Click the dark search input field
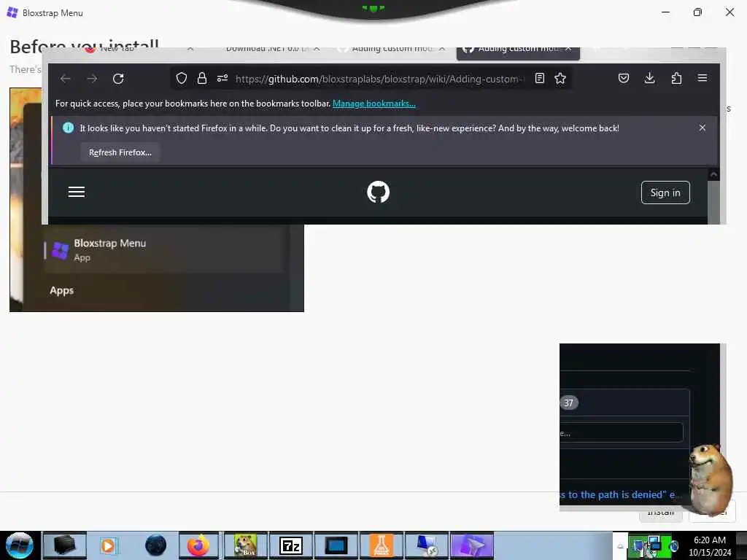Image resolution: width=747 pixels, height=560 pixels. pos(622,433)
